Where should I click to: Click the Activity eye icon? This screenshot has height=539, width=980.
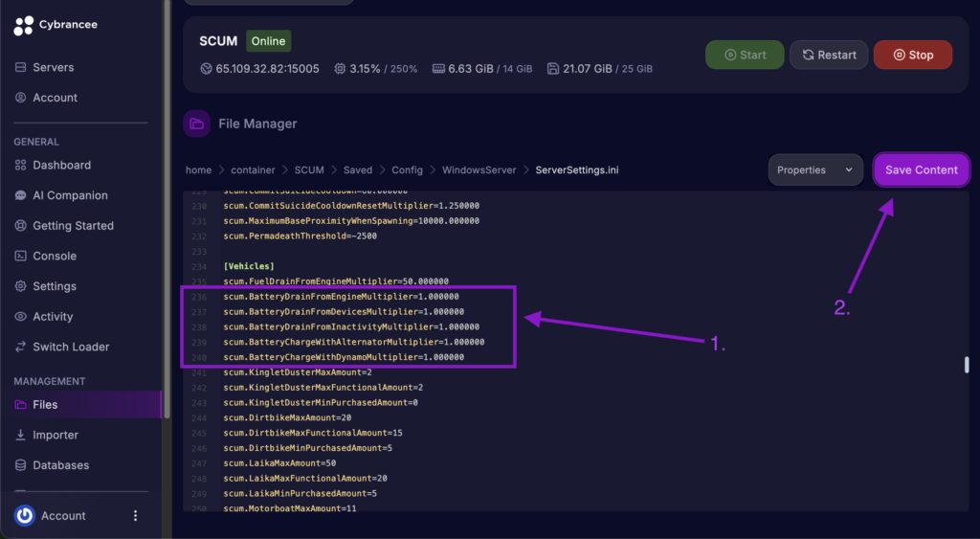(21, 316)
